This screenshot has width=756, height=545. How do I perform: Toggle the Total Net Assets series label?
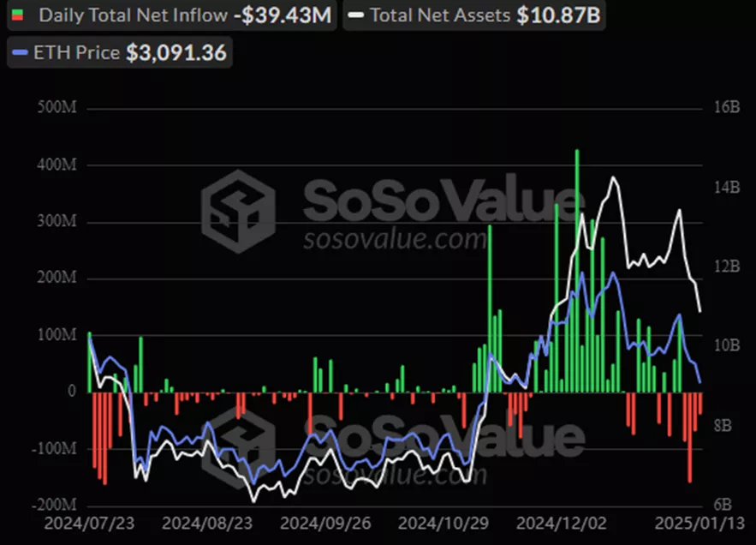tap(439, 16)
